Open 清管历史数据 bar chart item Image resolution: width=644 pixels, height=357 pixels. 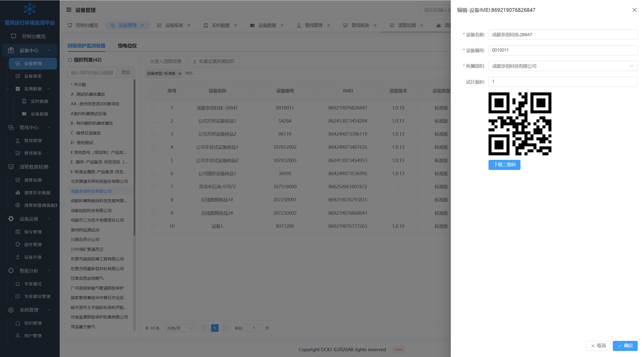point(33,193)
